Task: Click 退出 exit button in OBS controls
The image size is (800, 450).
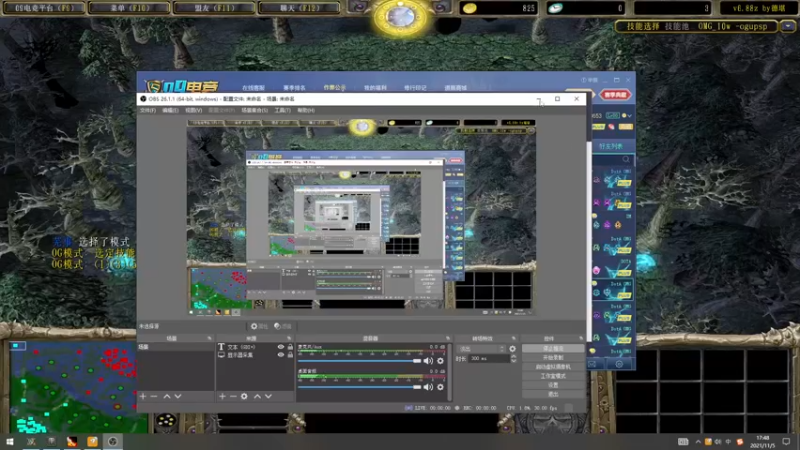Action: [x=553, y=394]
